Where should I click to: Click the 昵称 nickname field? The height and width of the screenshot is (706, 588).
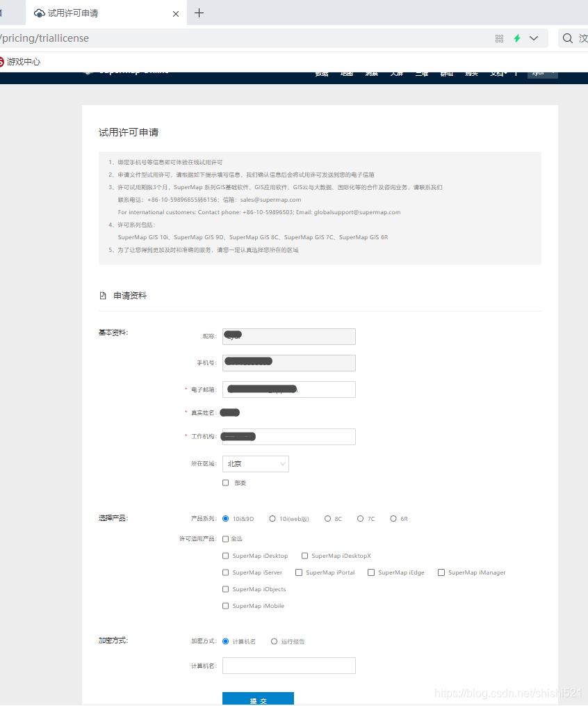(x=289, y=337)
